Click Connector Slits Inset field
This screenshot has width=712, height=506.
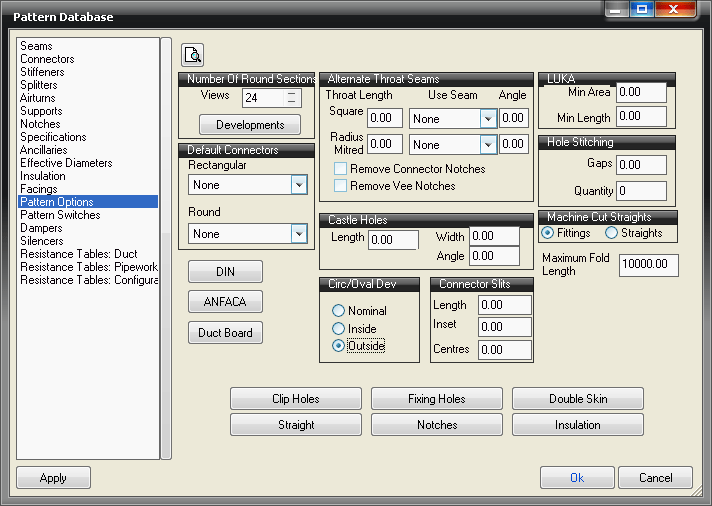[504, 327]
